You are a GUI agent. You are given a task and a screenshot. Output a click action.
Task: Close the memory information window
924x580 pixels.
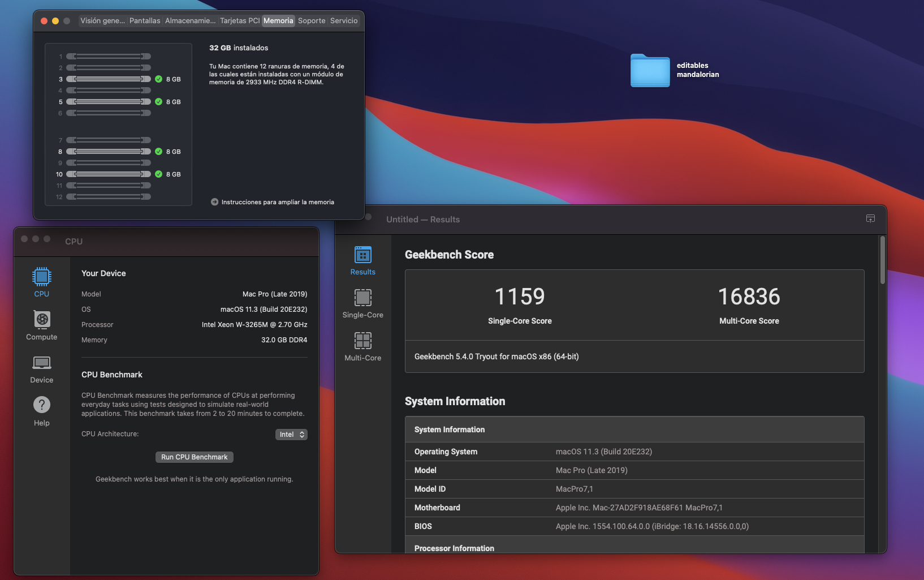pyautogui.click(x=44, y=21)
